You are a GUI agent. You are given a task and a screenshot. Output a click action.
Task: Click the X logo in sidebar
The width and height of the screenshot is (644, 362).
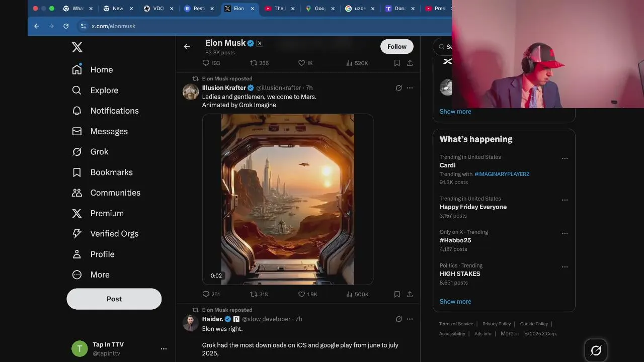coord(77,47)
